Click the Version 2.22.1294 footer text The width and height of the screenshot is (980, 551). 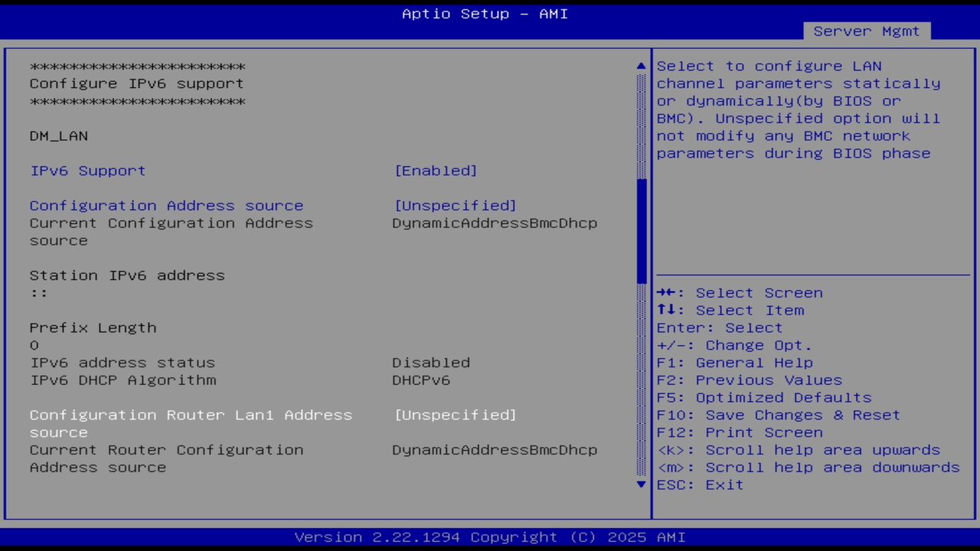tap(490, 536)
